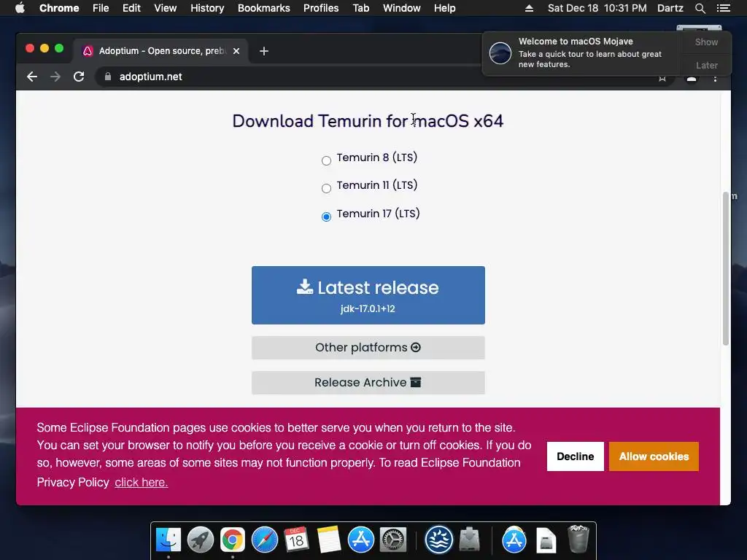Image resolution: width=747 pixels, height=560 pixels.
Task: Open the Help menu
Action: click(444, 8)
